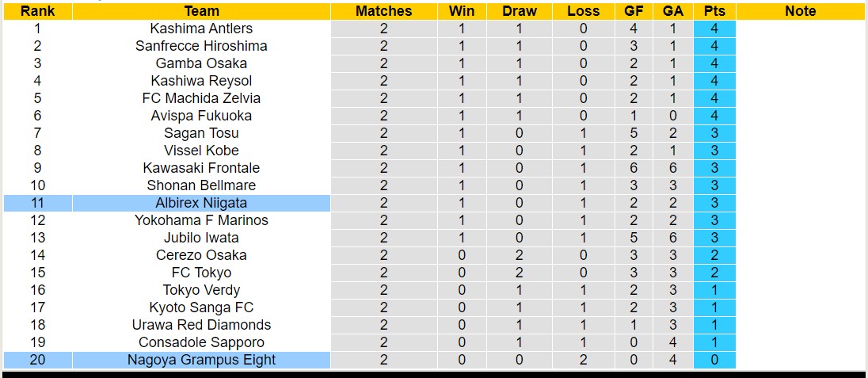The width and height of the screenshot is (868, 378).
Task: Click the Draw column header
Action: (x=519, y=11)
